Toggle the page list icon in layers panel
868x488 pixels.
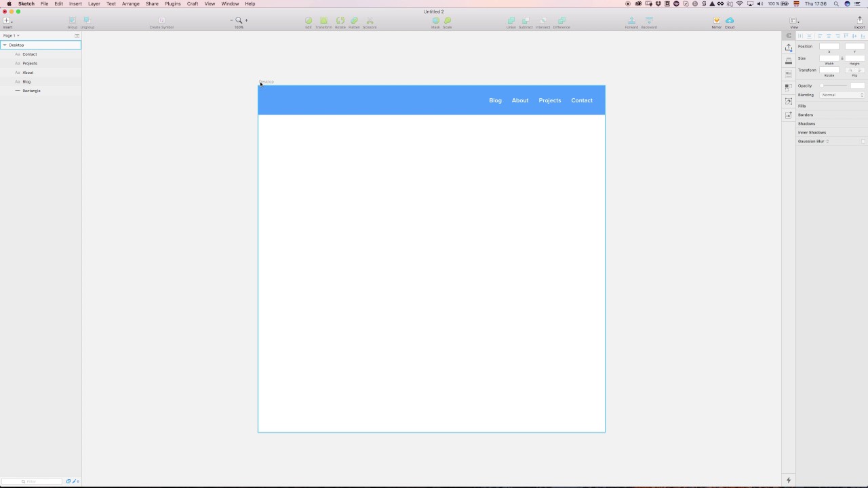pos(77,35)
